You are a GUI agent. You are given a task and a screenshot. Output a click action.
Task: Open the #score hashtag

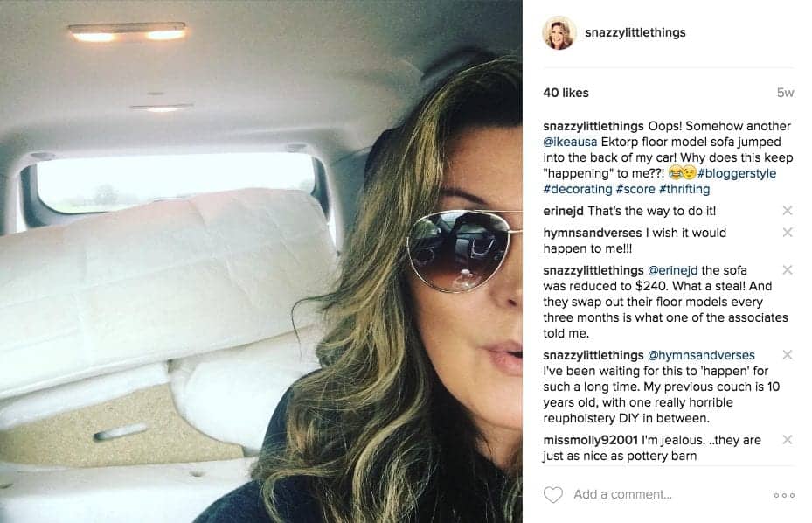click(x=635, y=189)
